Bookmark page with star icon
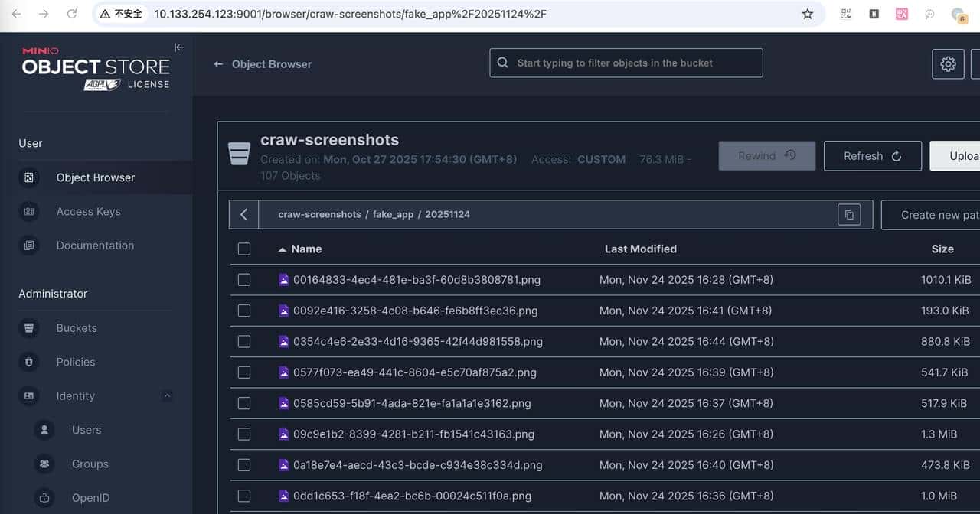The image size is (980, 514). tap(808, 14)
